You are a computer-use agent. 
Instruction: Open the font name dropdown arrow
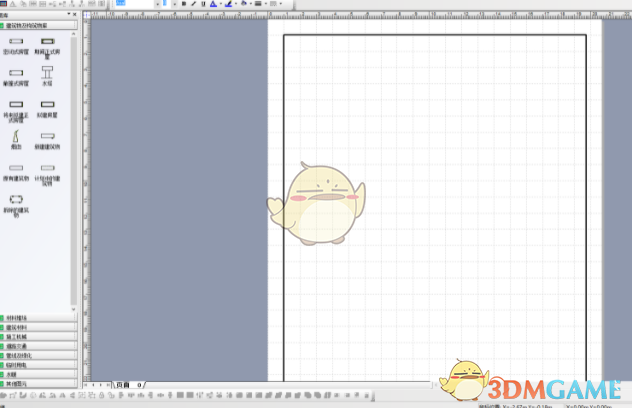point(157,4)
